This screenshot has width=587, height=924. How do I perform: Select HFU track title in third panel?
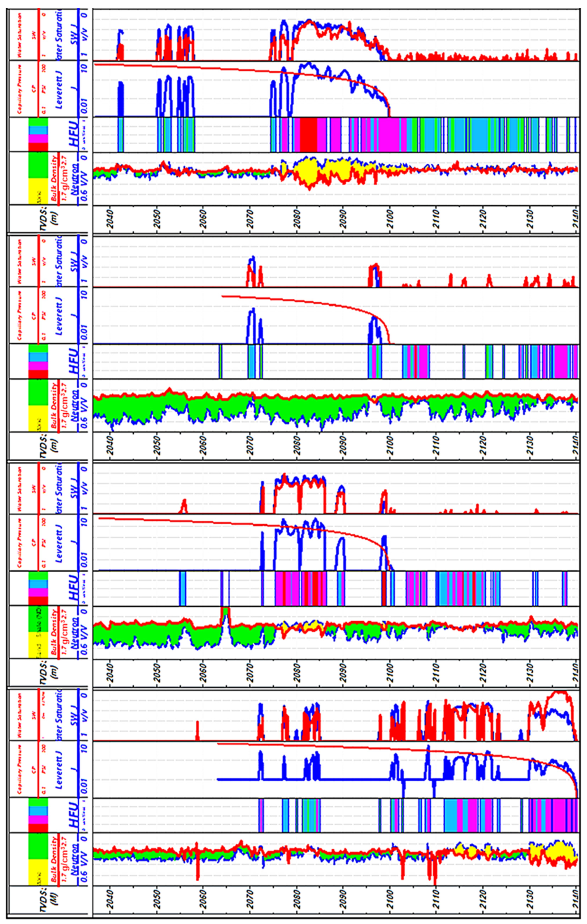click(73, 588)
